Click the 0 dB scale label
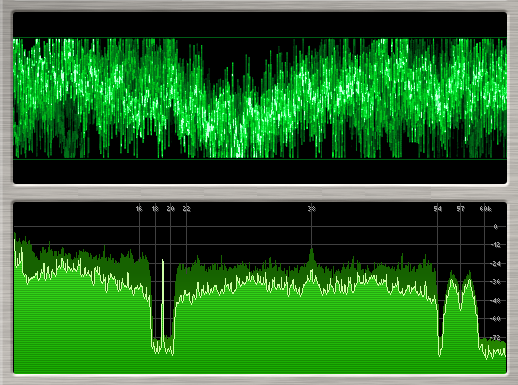Image resolution: width=518 pixels, height=385 pixels. [495, 227]
